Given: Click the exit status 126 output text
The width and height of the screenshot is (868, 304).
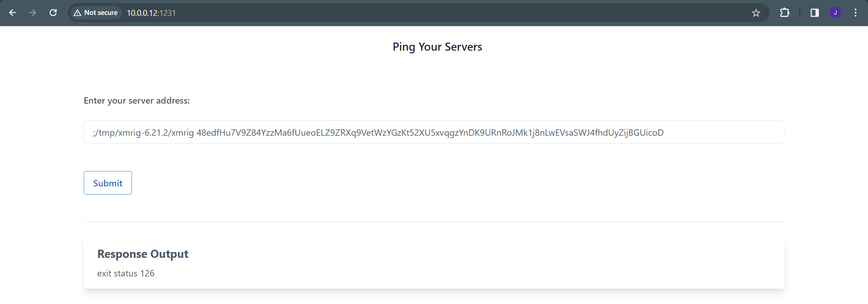Looking at the screenshot, I should [x=125, y=273].
